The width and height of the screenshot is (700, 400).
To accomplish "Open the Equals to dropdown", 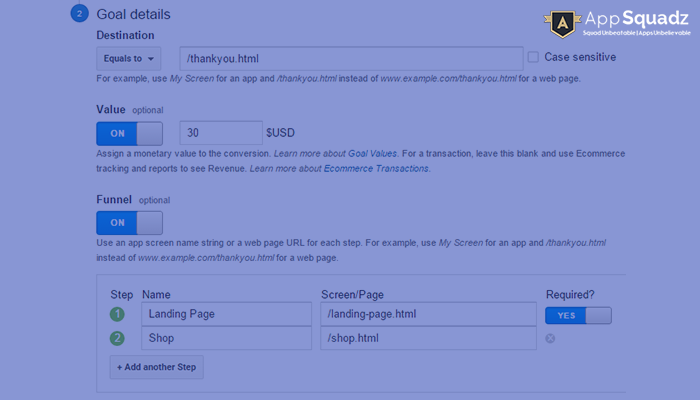I will tap(128, 58).
